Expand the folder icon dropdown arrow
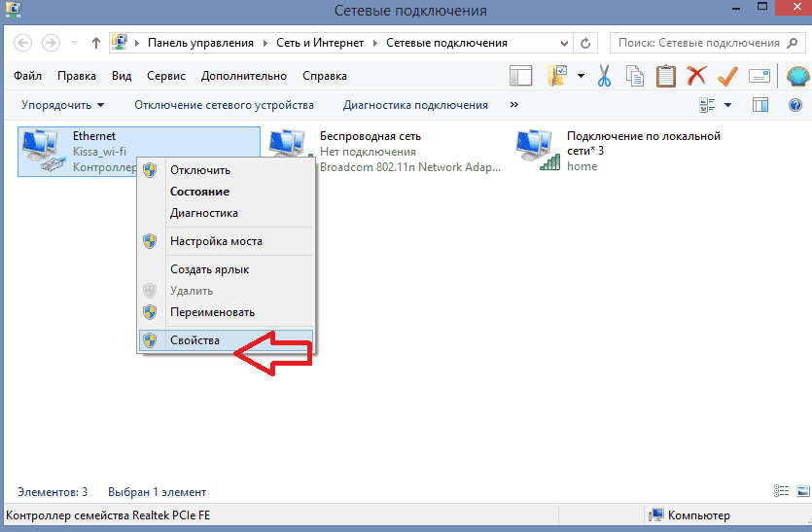The width and height of the screenshot is (812, 532). click(581, 76)
